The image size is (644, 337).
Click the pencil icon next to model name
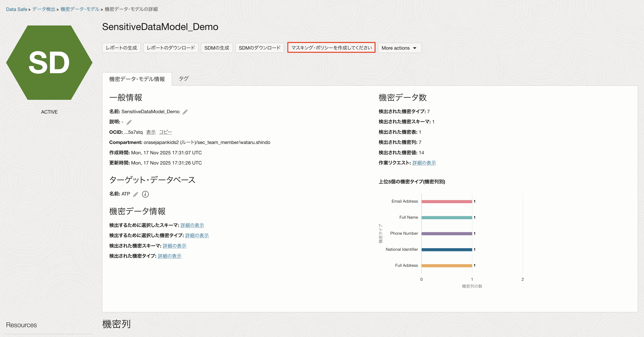[185, 112]
